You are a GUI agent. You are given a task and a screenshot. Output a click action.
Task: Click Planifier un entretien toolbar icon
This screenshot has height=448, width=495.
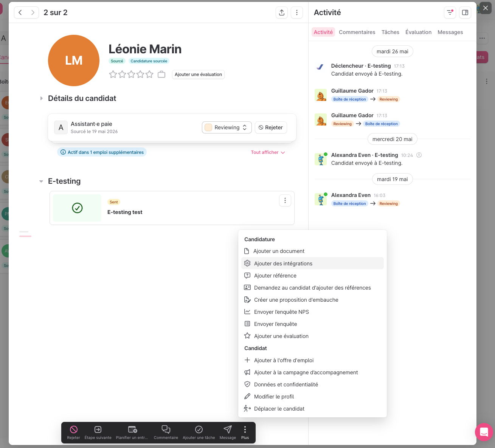pyautogui.click(x=132, y=432)
